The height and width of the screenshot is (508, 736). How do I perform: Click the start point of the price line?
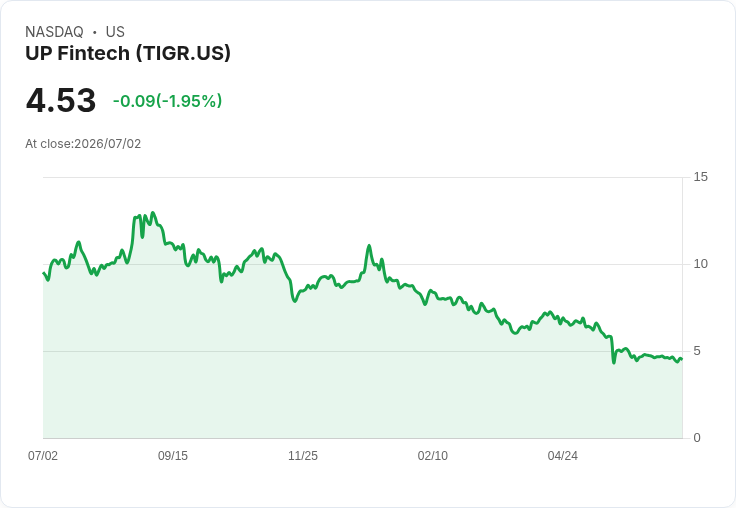coord(44,273)
